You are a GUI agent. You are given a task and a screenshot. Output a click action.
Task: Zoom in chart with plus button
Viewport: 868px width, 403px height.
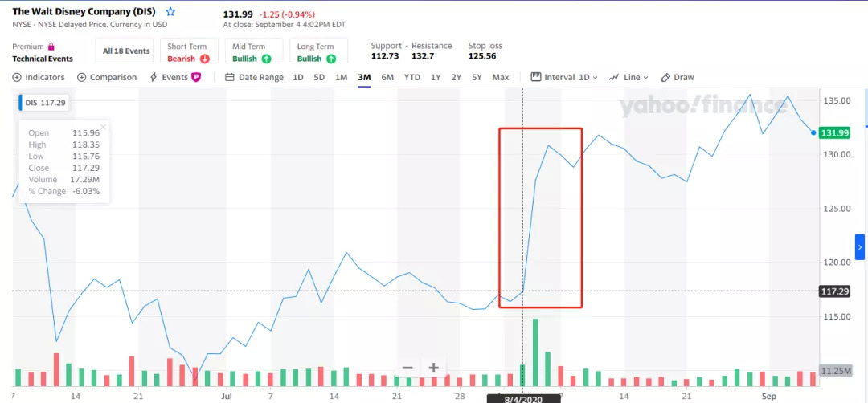point(434,368)
